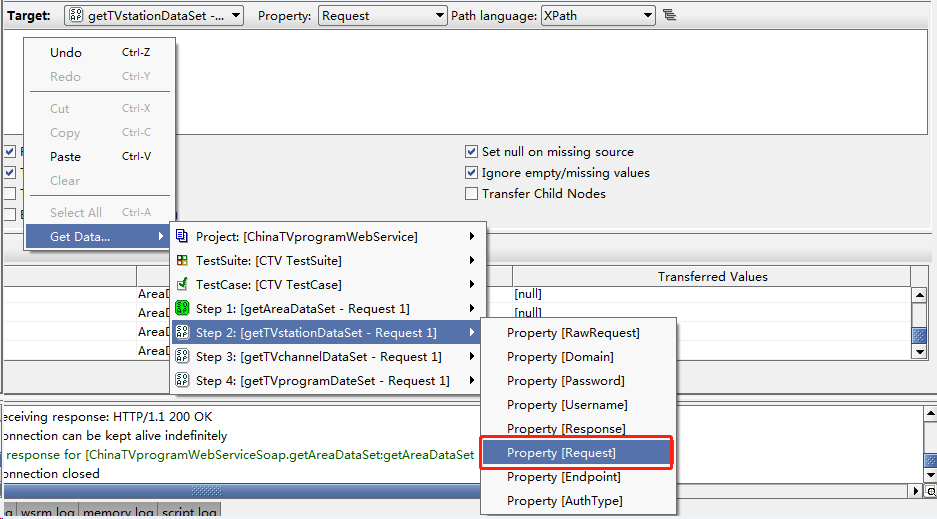Click the 'connection closed' log line
Viewport: 937px width, 519px height.
click(x=51, y=474)
